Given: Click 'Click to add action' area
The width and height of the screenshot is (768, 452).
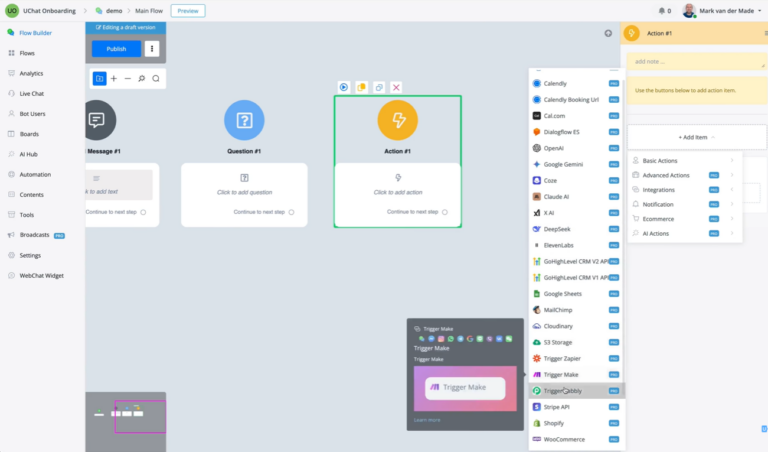Looking at the screenshot, I should pos(398,186).
